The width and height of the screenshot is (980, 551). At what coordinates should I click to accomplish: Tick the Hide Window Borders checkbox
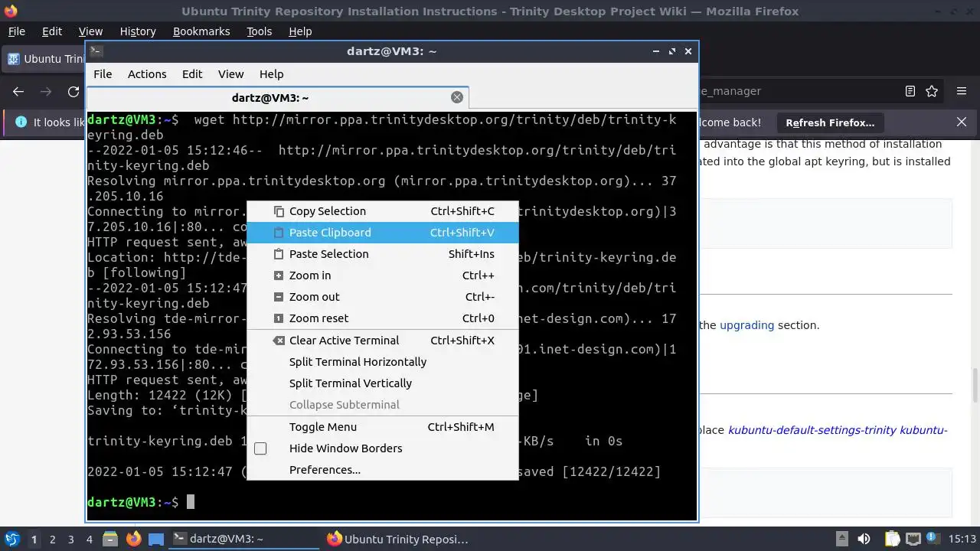point(260,448)
